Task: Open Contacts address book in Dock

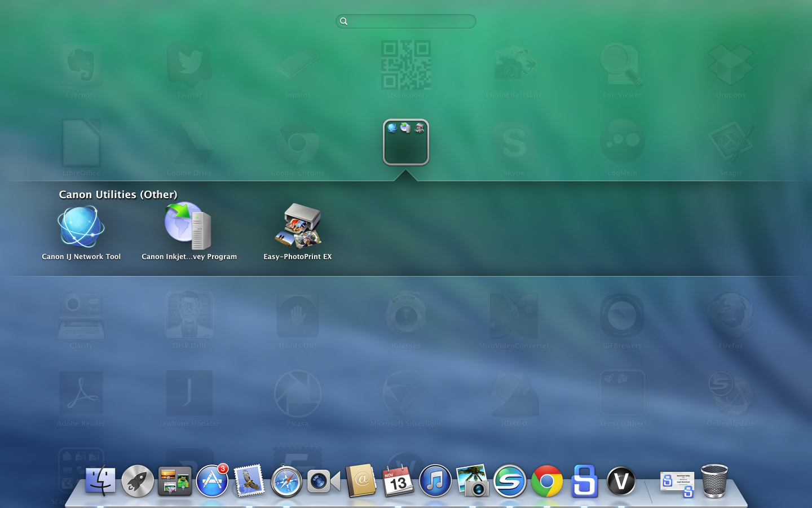Action: (361, 481)
